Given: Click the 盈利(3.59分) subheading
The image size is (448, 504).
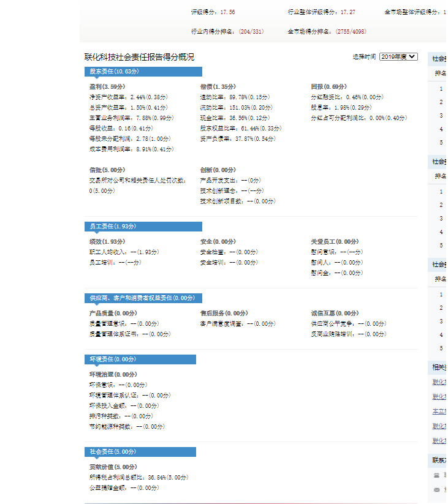Looking at the screenshot, I should click(107, 86).
